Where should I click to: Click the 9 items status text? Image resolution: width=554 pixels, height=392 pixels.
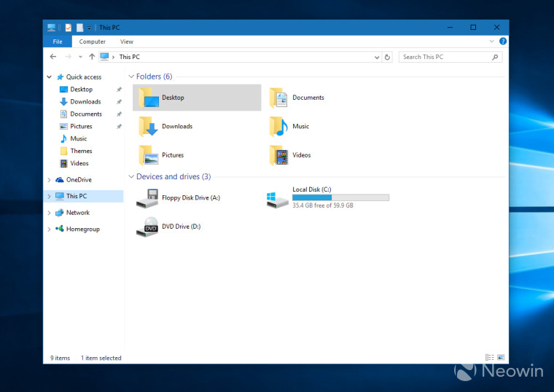[x=60, y=358]
